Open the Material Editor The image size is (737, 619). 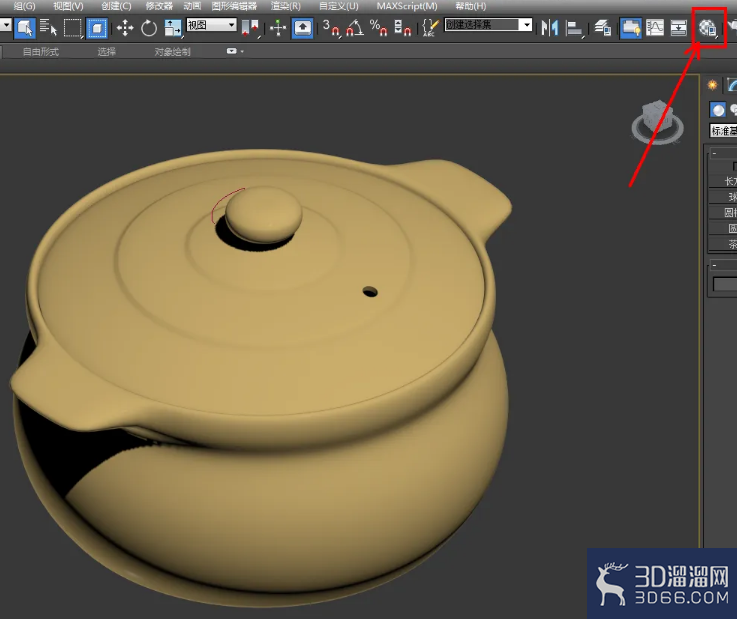click(x=708, y=28)
